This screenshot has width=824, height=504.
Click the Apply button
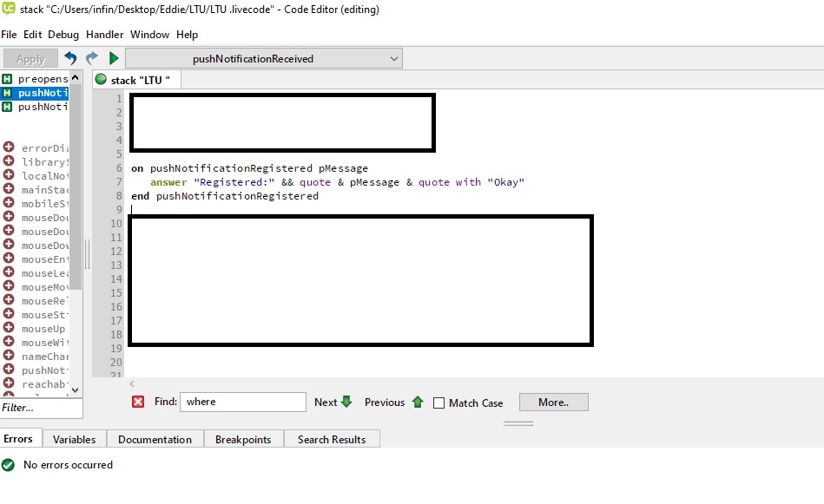30,59
